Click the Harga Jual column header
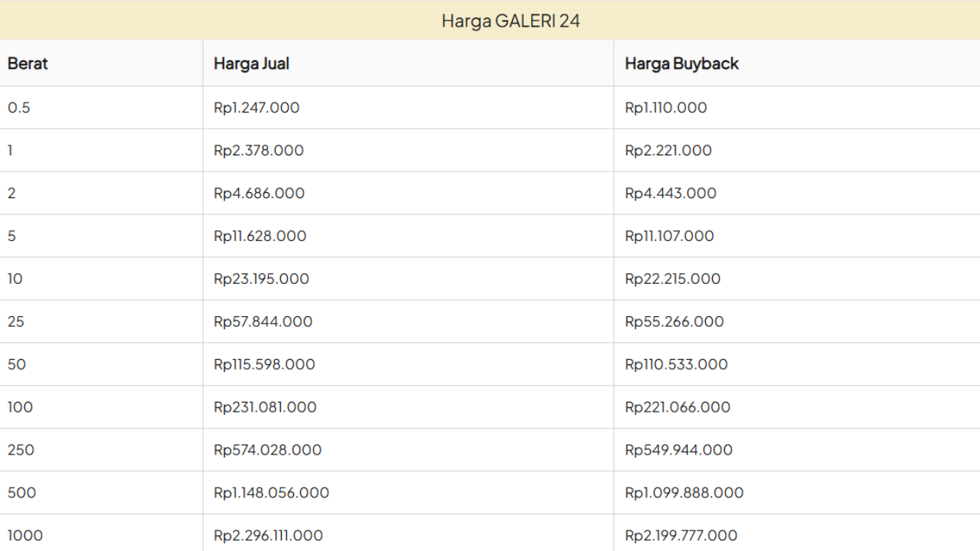Screen dimensions: 980x551 [251, 64]
